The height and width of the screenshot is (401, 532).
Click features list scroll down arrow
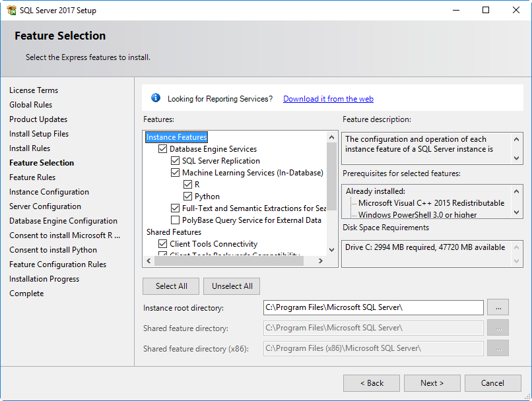click(332, 250)
